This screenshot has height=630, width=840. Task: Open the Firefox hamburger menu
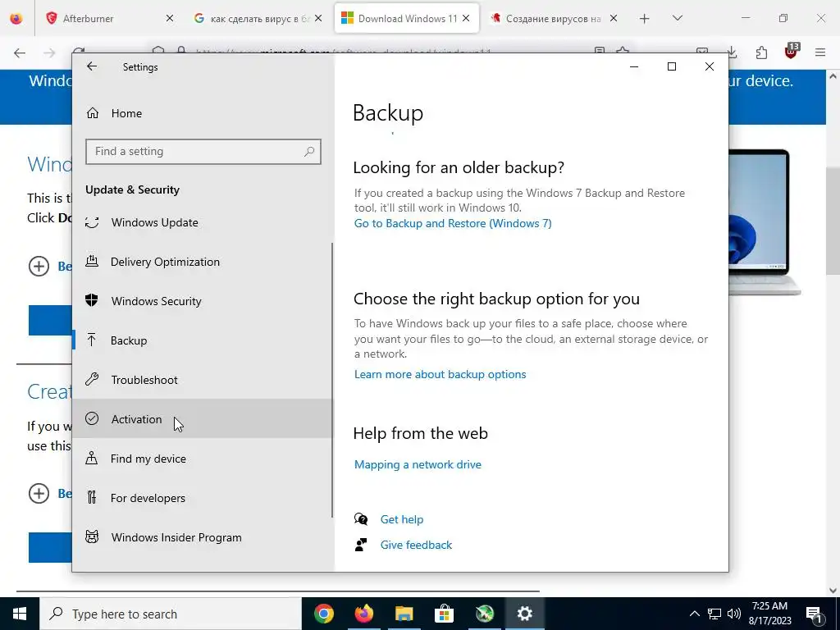point(820,52)
